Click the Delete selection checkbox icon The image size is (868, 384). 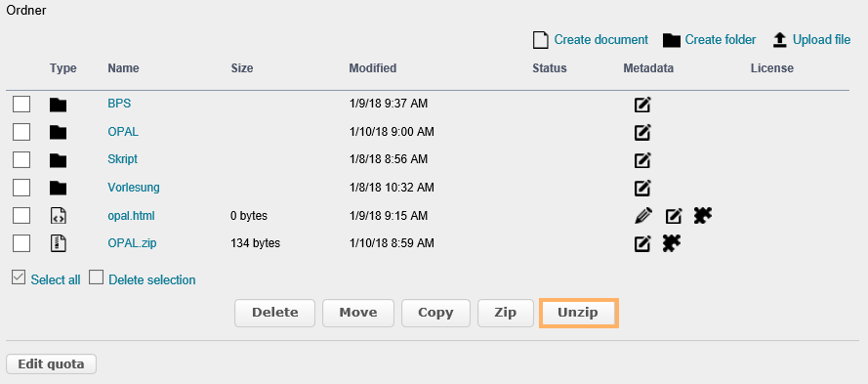coord(97,277)
